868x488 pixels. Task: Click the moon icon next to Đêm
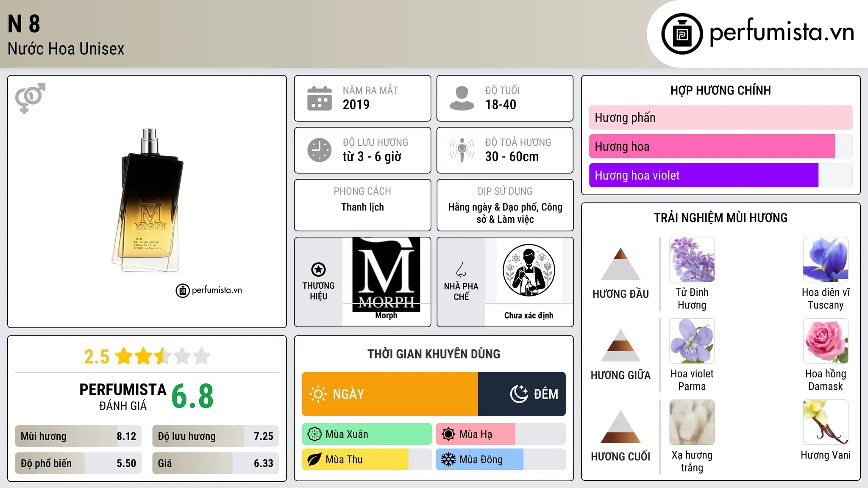(519, 394)
